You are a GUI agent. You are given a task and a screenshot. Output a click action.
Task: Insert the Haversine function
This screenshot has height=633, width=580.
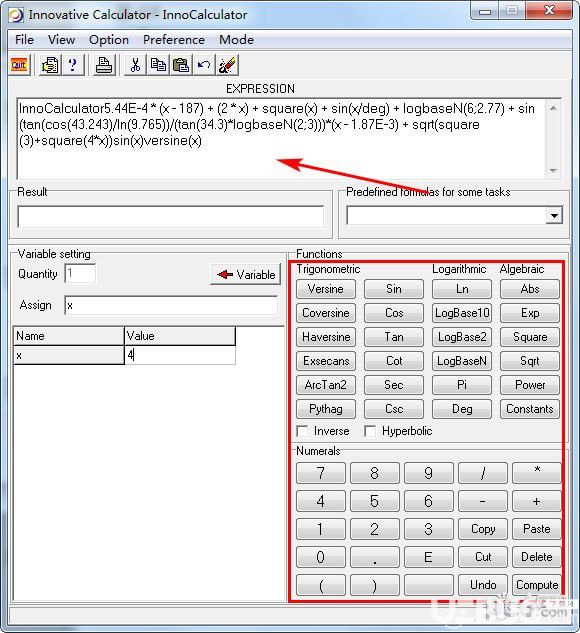click(x=326, y=337)
